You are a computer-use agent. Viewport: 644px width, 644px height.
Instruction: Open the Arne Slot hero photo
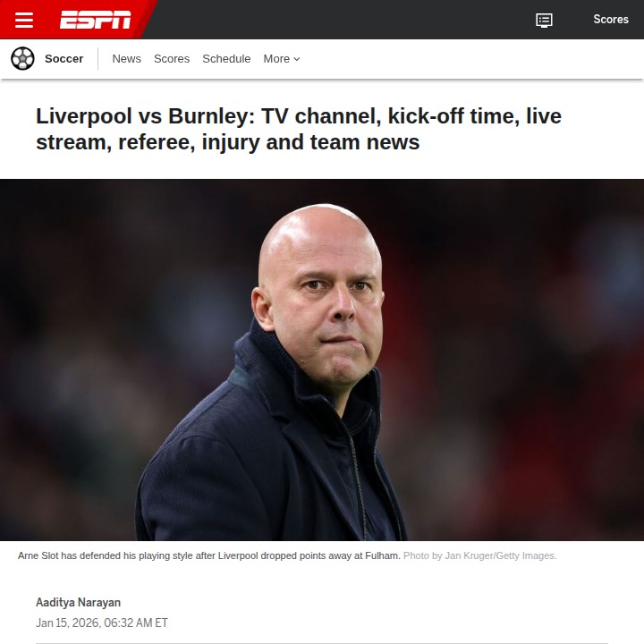click(322, 360)
